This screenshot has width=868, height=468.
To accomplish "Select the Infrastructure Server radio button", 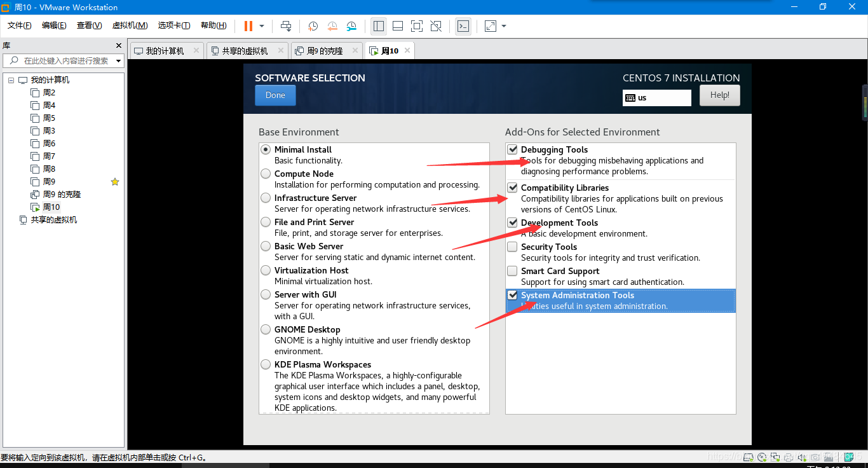I will click(x=266, y=198).
